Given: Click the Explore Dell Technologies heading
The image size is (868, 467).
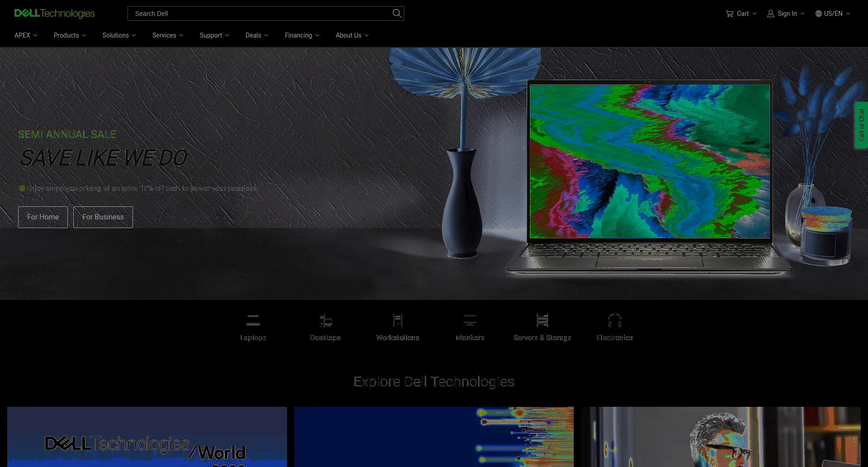Looking at the screenshot, I should point(434,382).
